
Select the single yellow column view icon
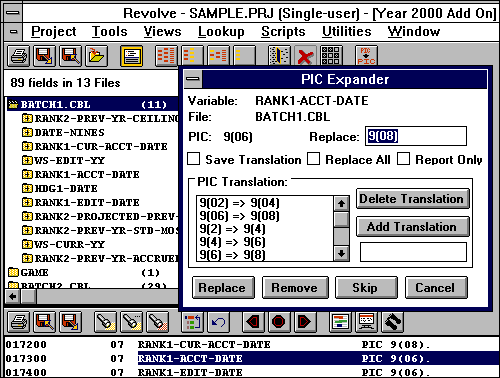click(x=244, y=55)
